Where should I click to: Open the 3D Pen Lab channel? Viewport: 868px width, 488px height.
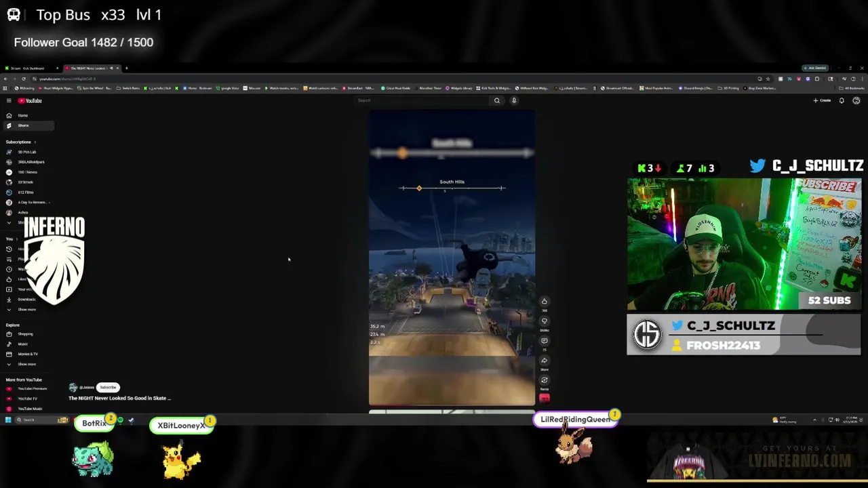click(23, 152)
